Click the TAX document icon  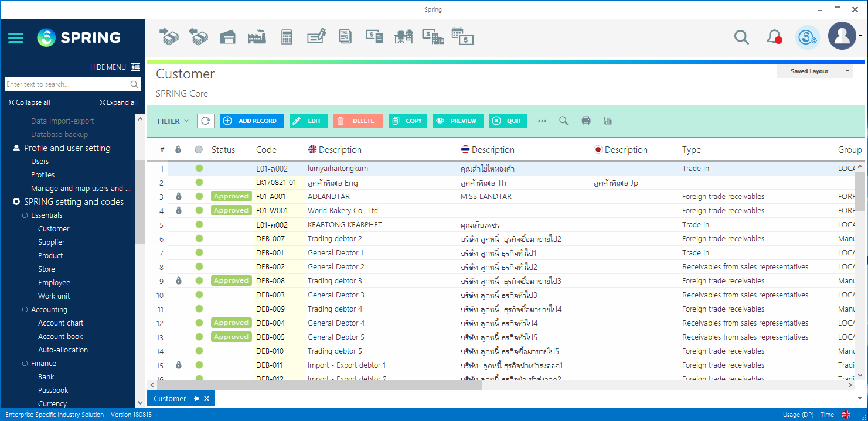click(x=345, y=37)
